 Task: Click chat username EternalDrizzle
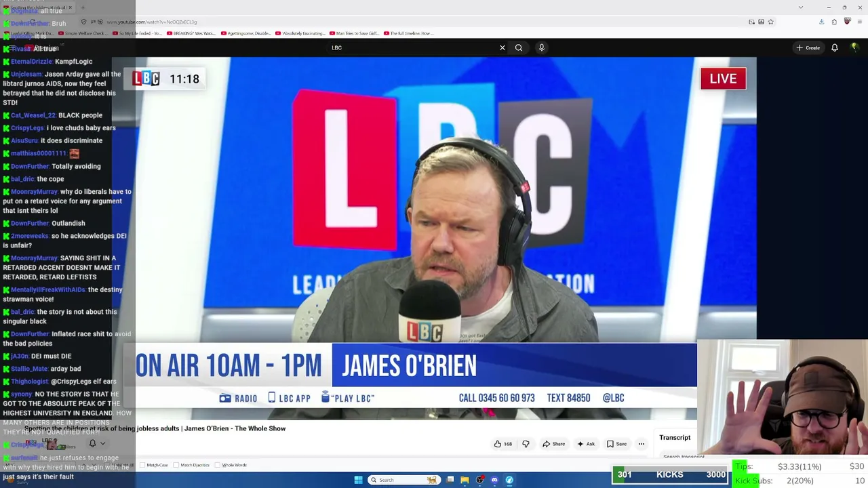point(31,62)
